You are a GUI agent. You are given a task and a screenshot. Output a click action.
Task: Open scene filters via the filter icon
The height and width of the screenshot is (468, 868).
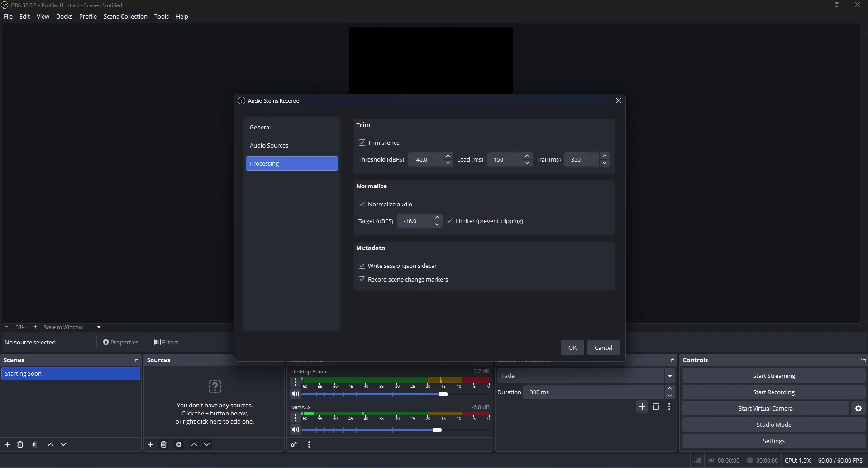[x=35, y=444]
